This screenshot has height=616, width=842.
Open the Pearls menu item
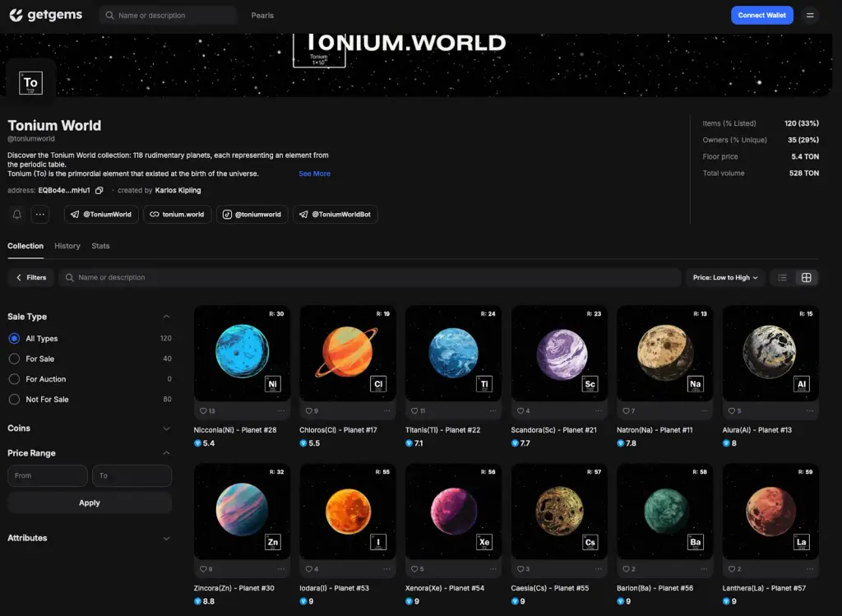click(x=262, y=16)
